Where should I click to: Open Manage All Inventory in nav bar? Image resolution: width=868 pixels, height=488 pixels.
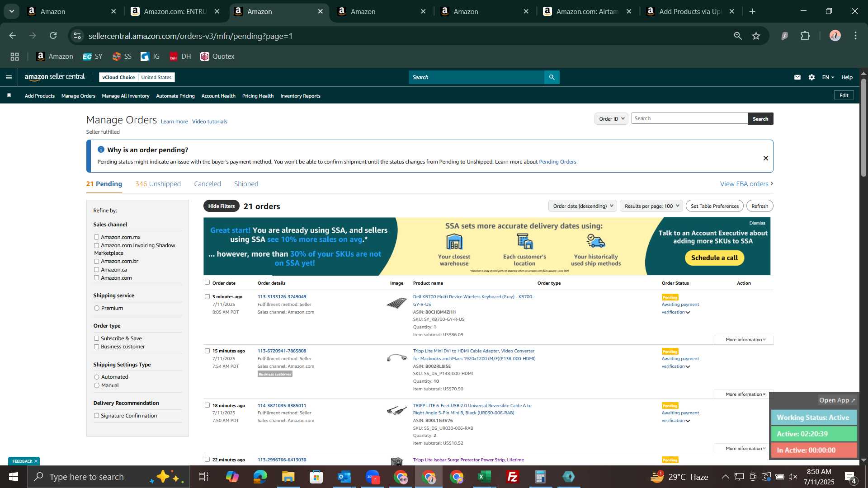click(126, 96)
